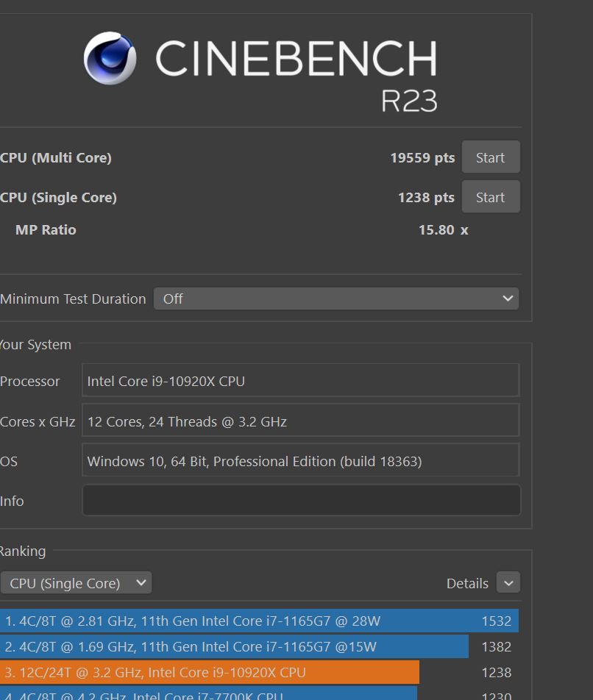The height and width of the screenshot is (700, 593).
Task: Open the Minimum Test Duration dropdown
Action: coord(336,299)
